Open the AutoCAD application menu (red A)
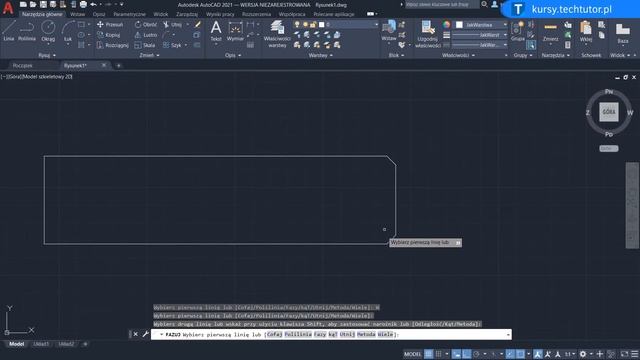 pyautogui.click(x=8, y=8)
